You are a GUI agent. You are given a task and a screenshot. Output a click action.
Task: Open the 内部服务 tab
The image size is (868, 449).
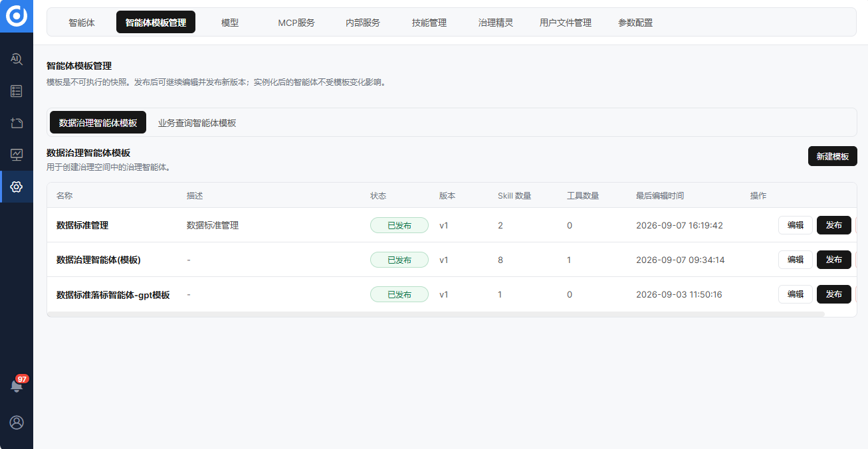363,23
